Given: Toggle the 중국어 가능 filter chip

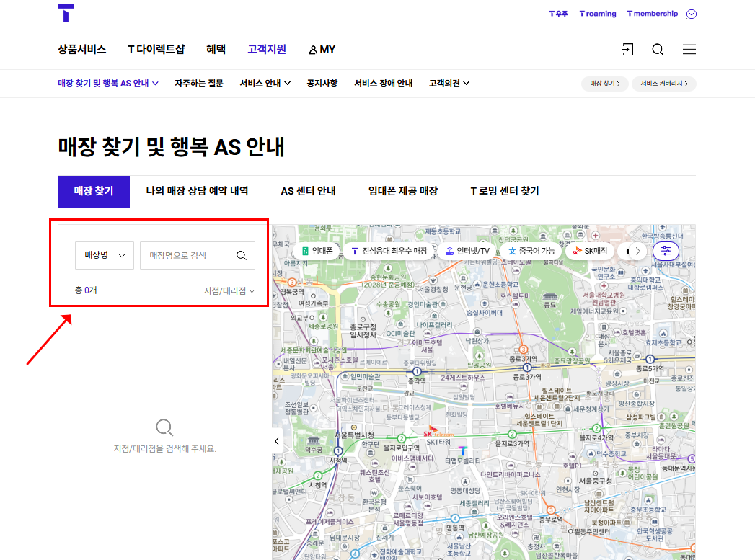Looking at the screenshot, I should (x=530, y=251).
